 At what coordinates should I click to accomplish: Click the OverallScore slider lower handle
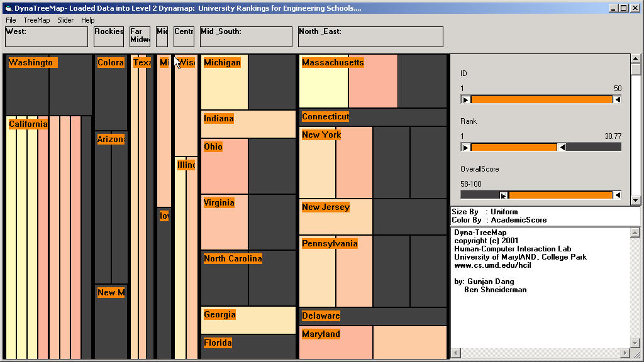[x=504, y=195]
